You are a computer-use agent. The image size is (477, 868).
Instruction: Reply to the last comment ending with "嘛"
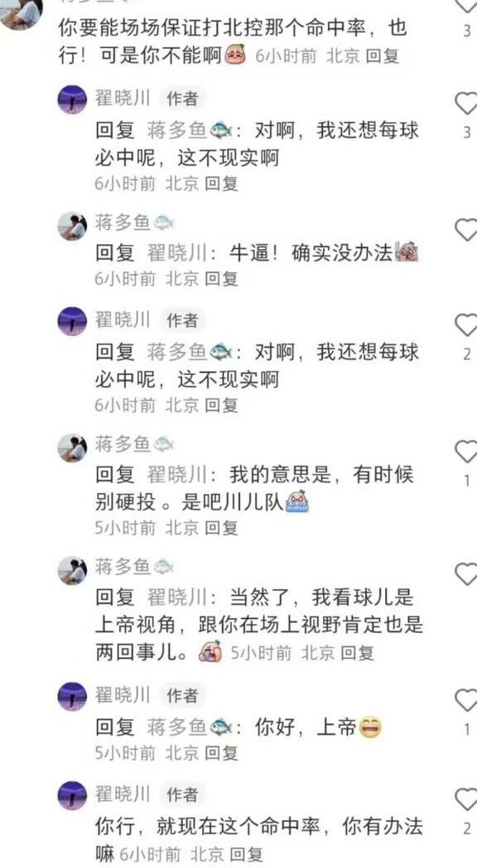(246, 854)
